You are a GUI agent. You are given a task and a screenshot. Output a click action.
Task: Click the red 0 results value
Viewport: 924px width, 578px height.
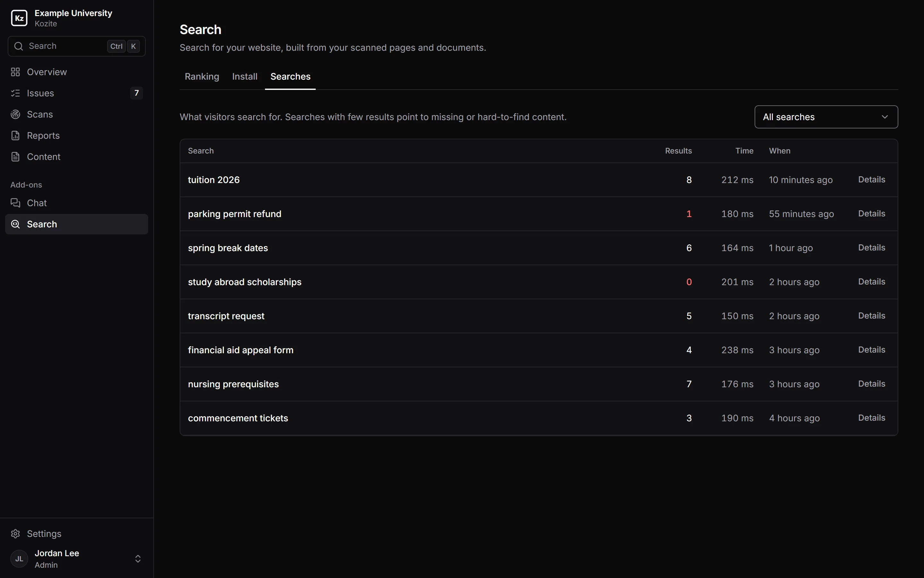[689, 282]
